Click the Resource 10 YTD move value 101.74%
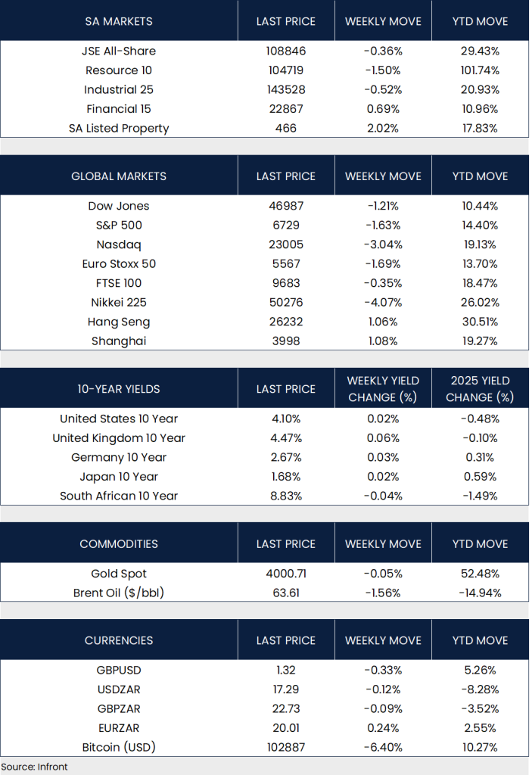The image size is (532, 775). point(480,70)
